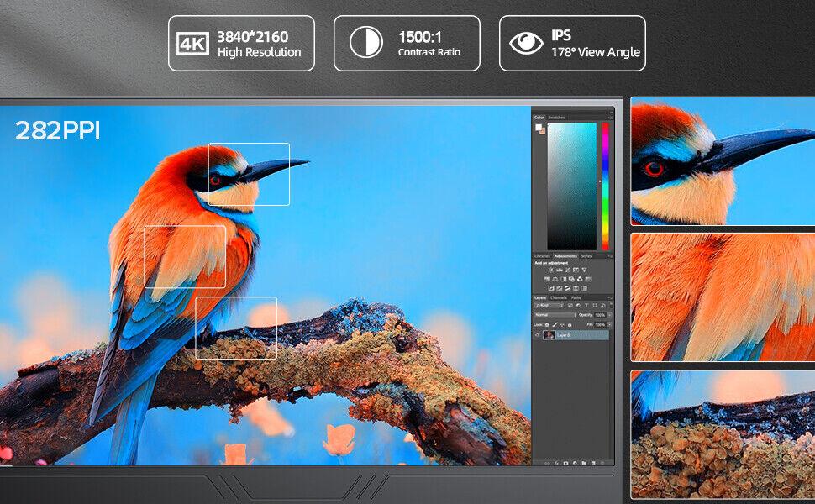The image size is (815, 504).
Task: Switch to the Channels tab
Action: click(x=558, y=297)
